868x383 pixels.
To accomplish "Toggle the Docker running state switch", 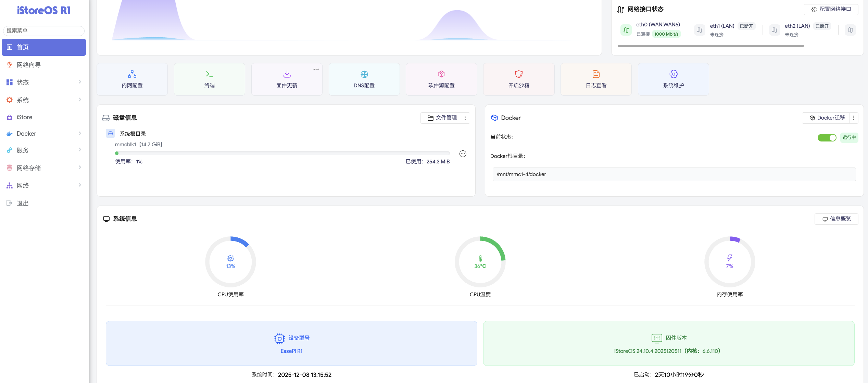I will 827,138.
